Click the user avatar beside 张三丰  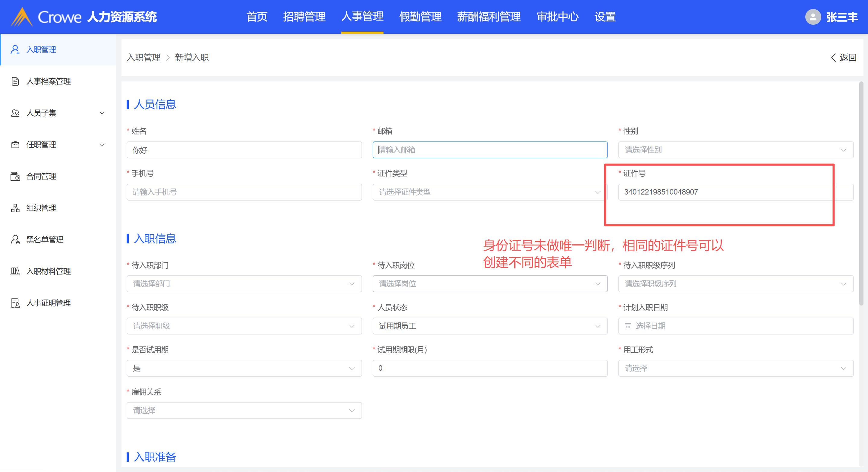pyautogui.click(x=813, y=17)
